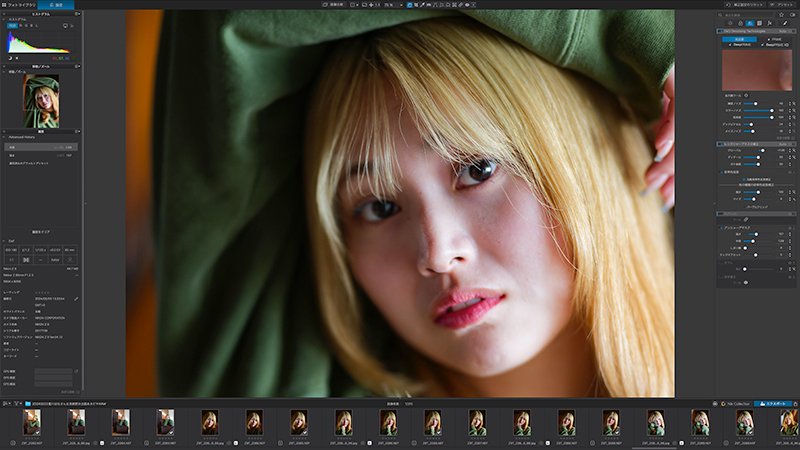The width and height of the screenshot is (800, 450).
Task: Click the filmstrip horizontal scrollbar
Action: point(655,448)
